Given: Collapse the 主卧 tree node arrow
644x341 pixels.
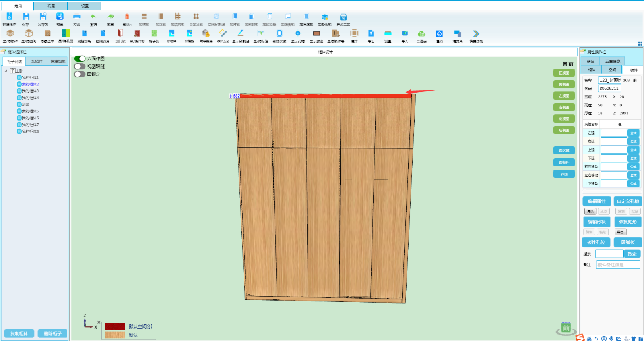Looking at the screenshot, I should pyautogui.click(x=6, y=71).
